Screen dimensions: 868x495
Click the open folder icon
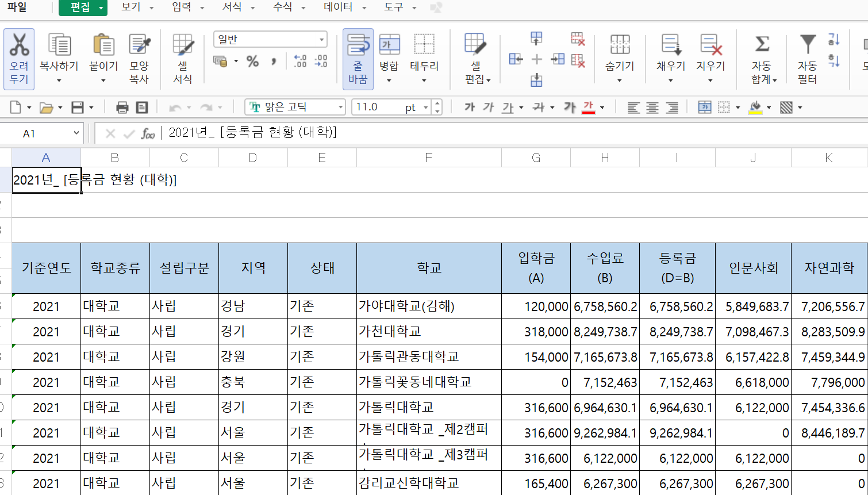46,108
